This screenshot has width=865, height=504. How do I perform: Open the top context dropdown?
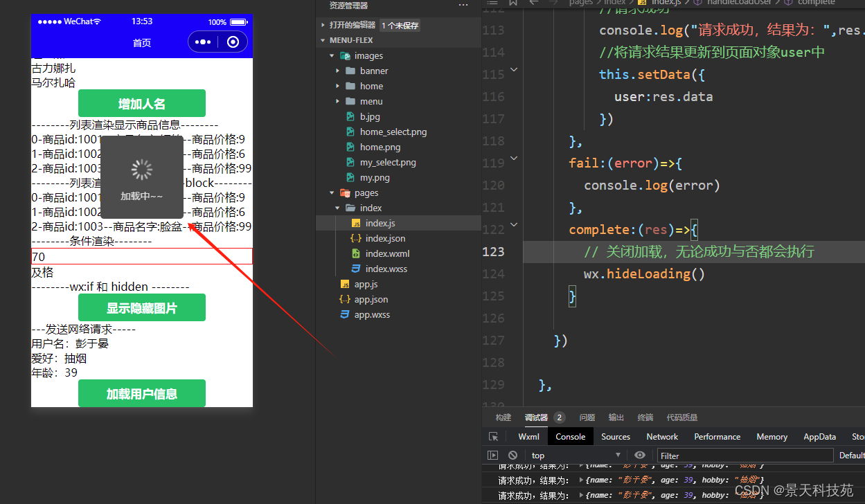(x=577, y=455)
